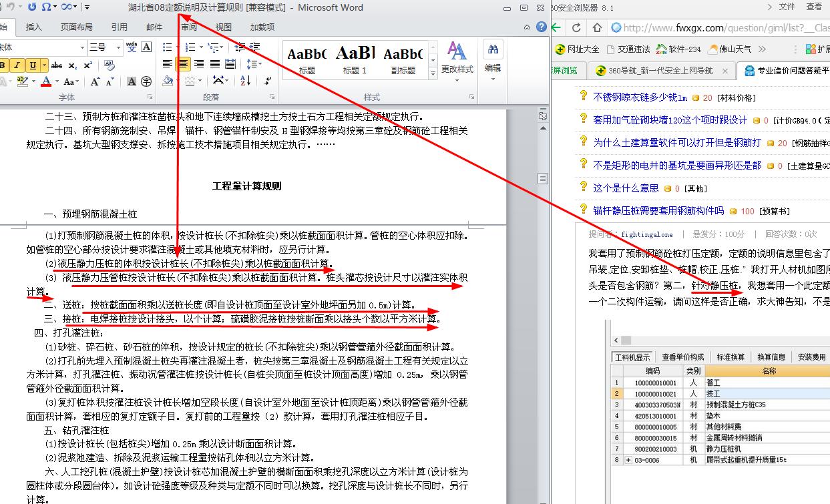Click the Borders icon
830x504 pixels.
coord(190,81)
